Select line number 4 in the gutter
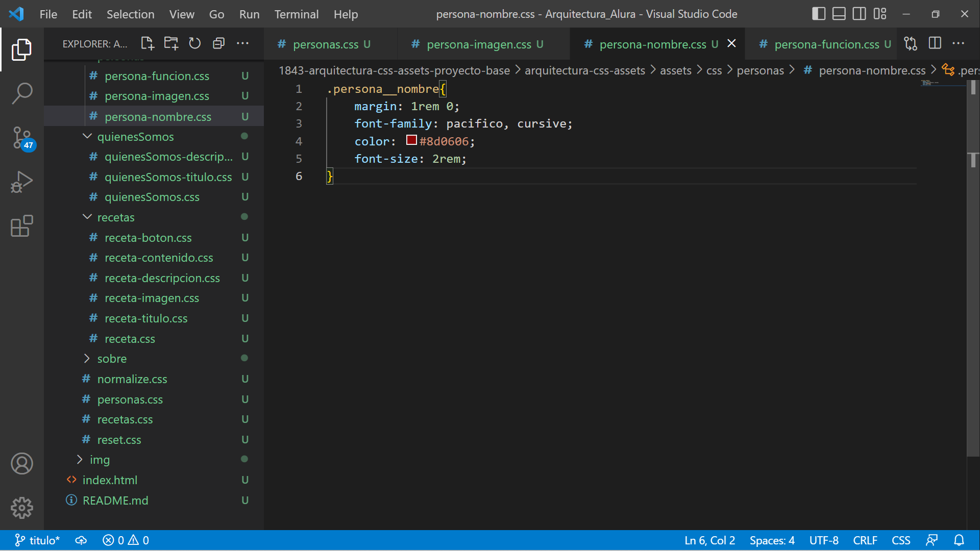Image resolution: width=980 pixels, height=551 pixels. coord(299,141)
